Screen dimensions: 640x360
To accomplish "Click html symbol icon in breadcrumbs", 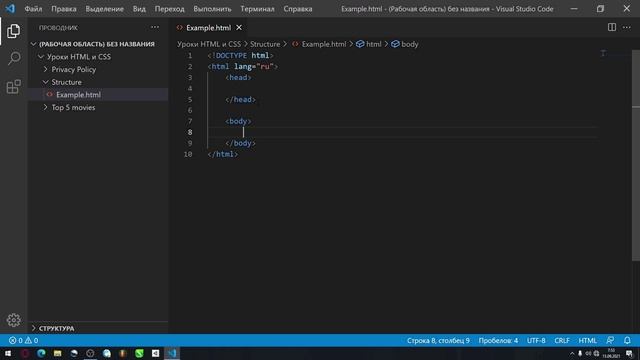I will point(360,44).
